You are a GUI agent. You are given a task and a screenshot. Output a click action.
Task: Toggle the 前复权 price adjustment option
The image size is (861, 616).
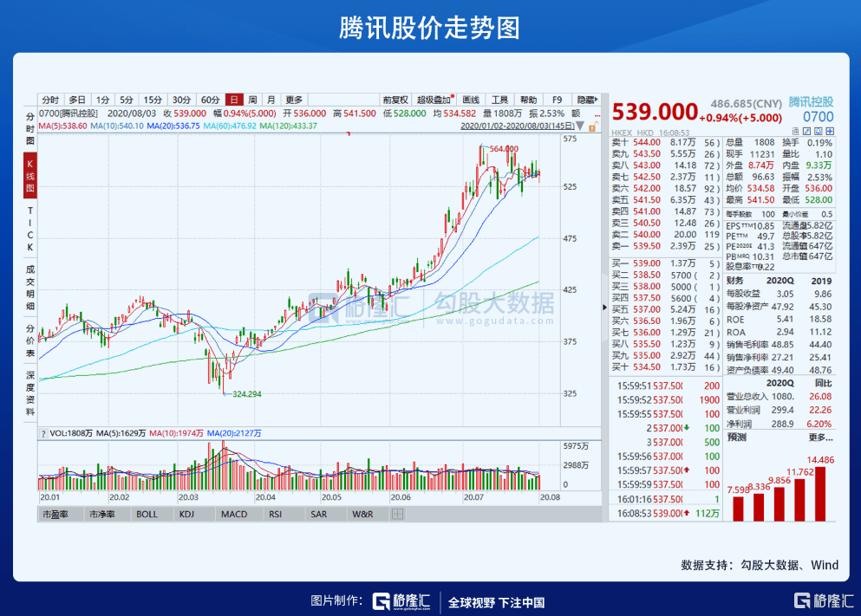coord(395,100)
